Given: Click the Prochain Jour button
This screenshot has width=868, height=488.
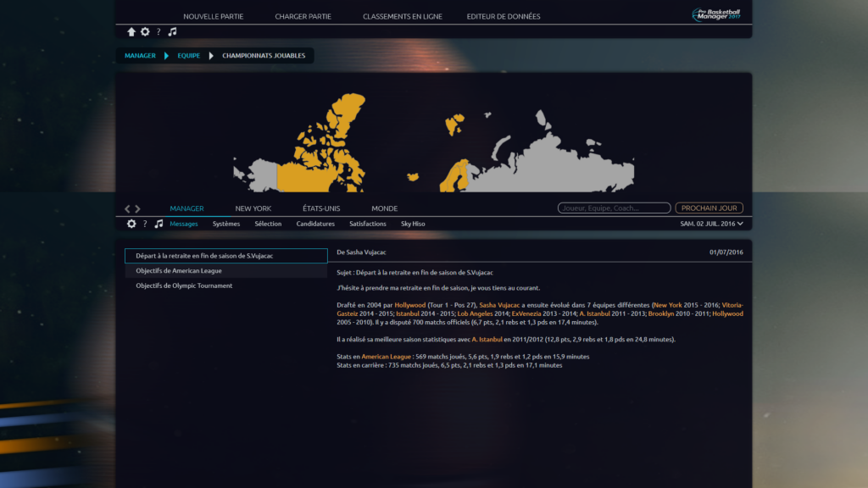Looking at the screenshot, I should pyautogui.click(x=709, y=208).
